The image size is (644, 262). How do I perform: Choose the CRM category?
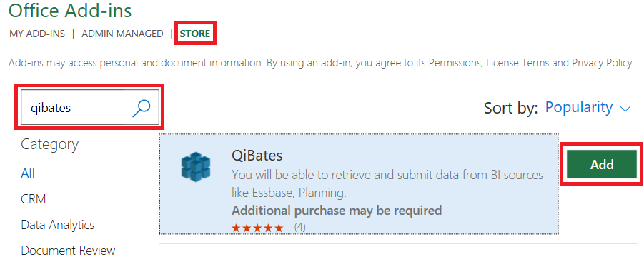click(34, 199)
